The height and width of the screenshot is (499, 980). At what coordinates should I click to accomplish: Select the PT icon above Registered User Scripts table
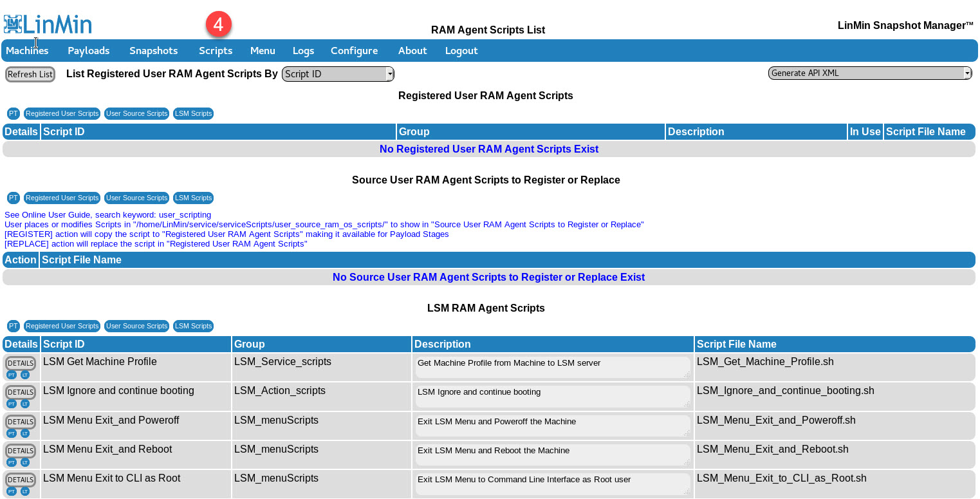(14, 113)
